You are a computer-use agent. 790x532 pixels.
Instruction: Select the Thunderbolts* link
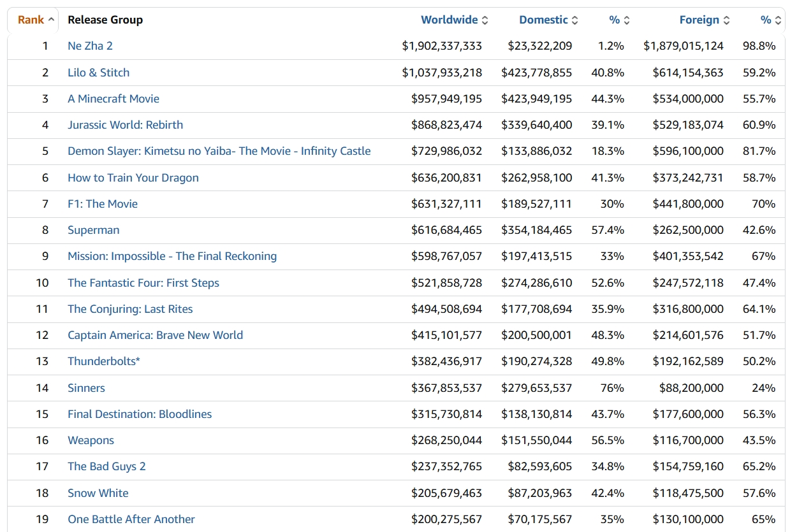click(x=104, y=361)
